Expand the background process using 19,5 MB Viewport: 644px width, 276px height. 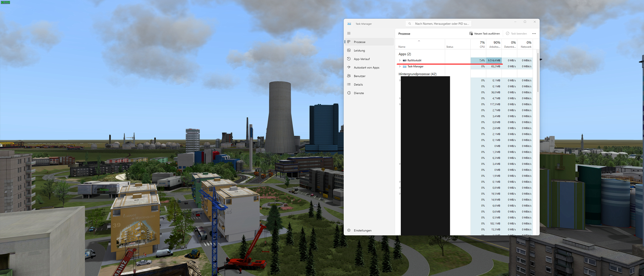tap(400, 194)
